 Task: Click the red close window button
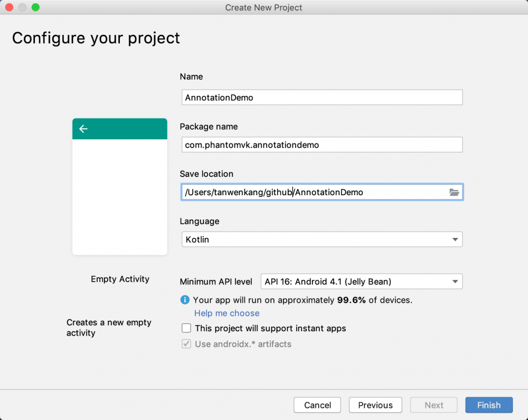(x=10, y=7)
